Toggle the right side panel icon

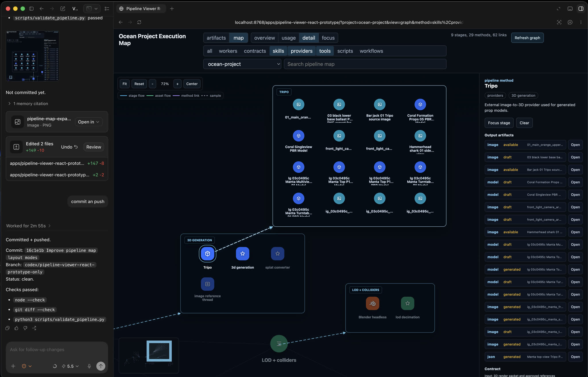click(581, 9)
